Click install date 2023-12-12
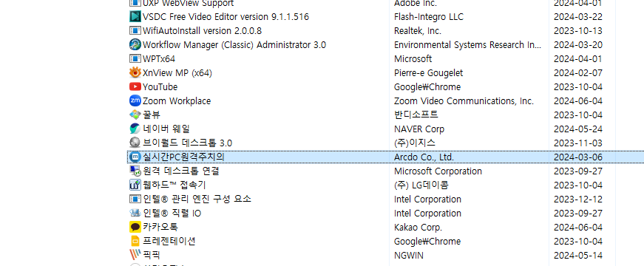 coord(578,199)
